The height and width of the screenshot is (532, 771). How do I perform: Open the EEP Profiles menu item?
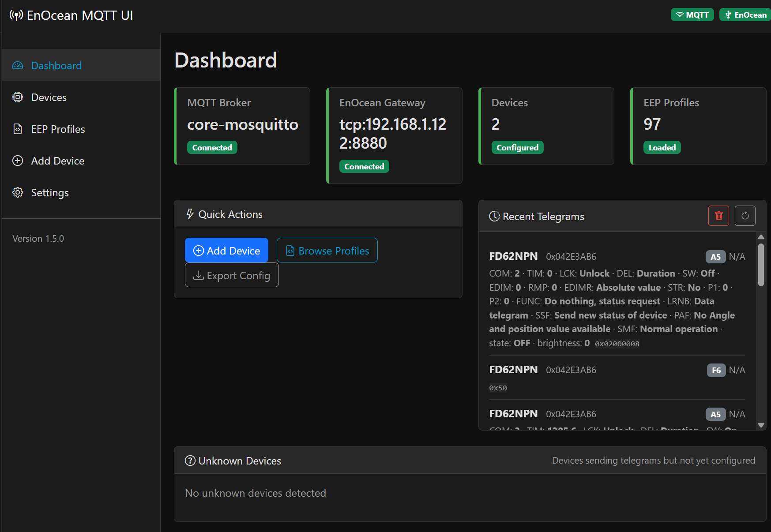pyautogui.click(x=81, y=129)
